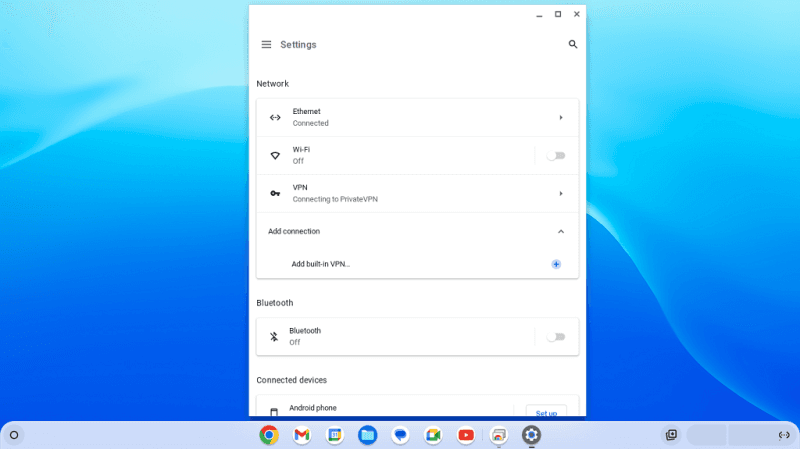Click the Add built-in VPN link
The width and height of the screenshot is (800, 449).
pos(321,264)
